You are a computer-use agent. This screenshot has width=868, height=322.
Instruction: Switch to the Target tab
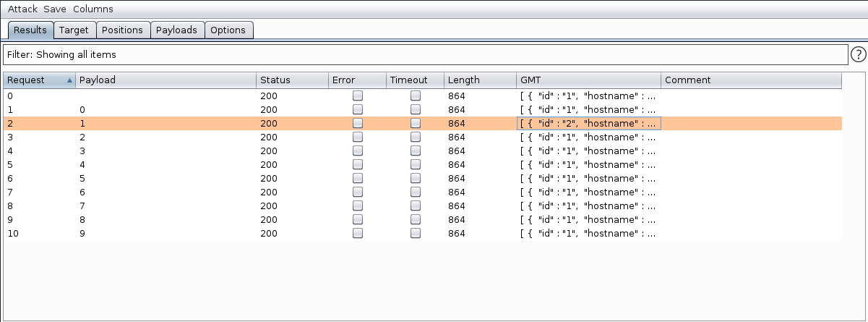74,30
